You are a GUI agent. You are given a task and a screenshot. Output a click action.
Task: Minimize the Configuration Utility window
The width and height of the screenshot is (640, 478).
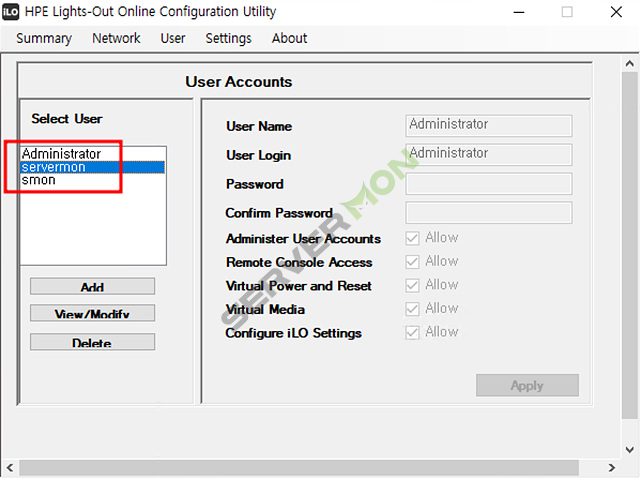519,12
